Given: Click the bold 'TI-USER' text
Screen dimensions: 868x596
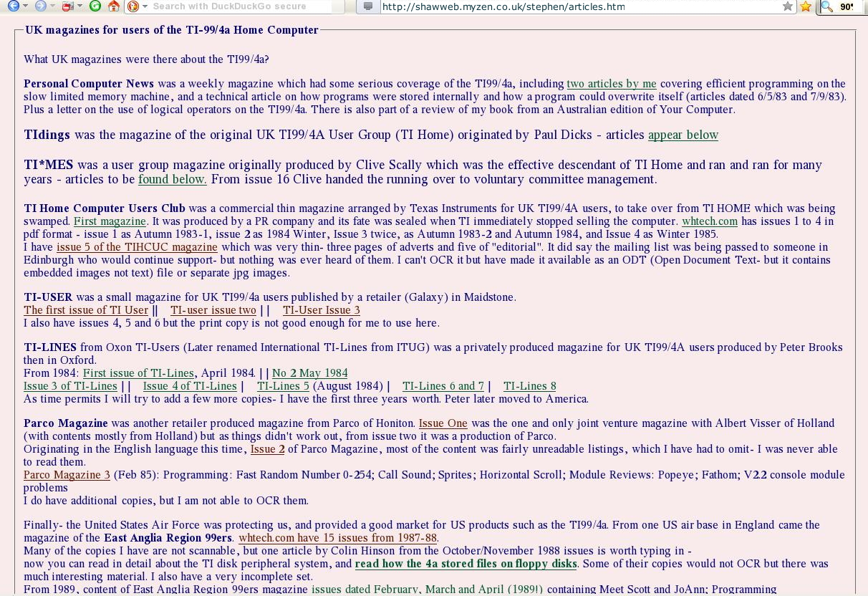Looking at the screenshot, I should 48,297.
